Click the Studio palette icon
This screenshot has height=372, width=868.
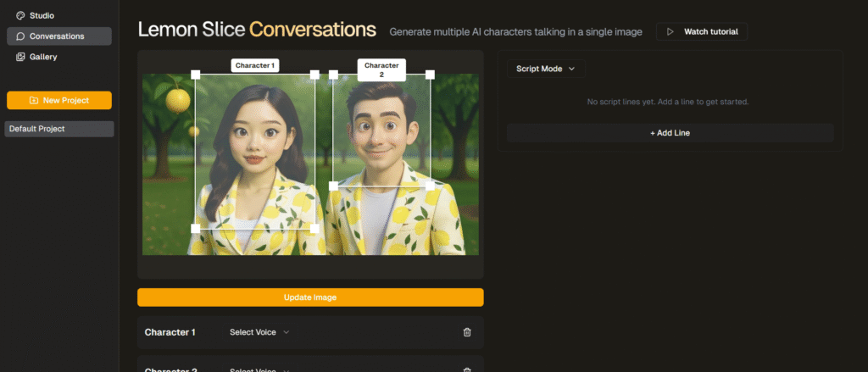(20, 15)
